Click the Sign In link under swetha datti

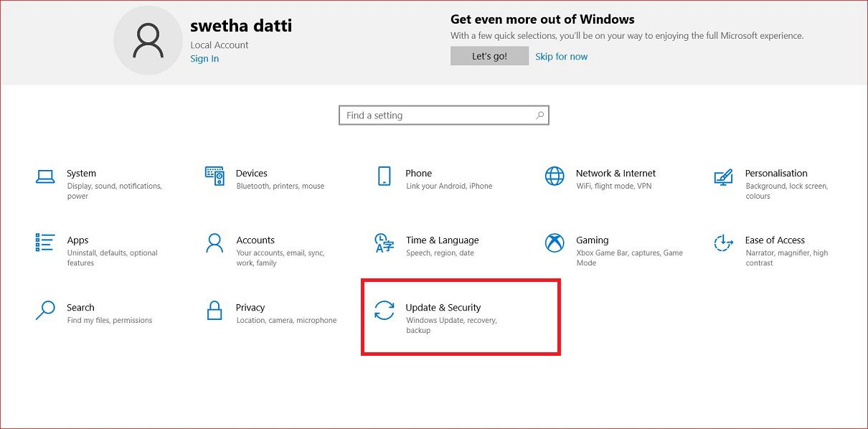click(x=204, y=58)
